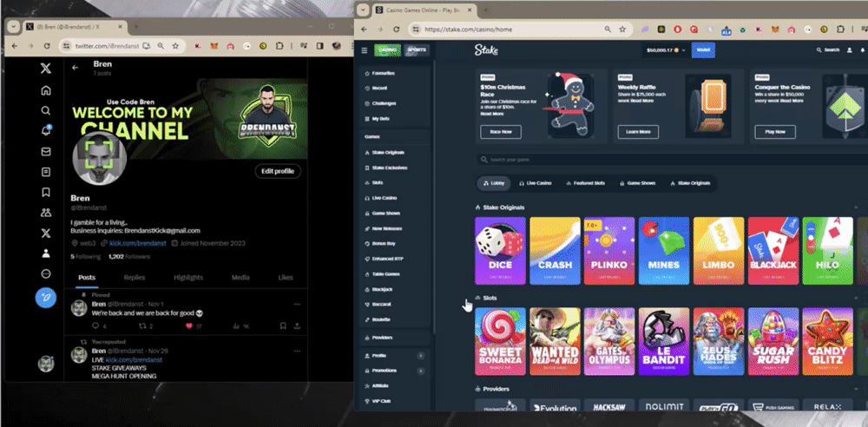Click stake.com address bar

[510, 30]
